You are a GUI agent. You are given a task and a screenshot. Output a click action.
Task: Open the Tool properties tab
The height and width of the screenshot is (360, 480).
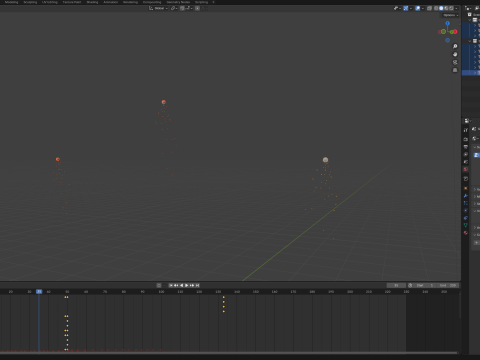(x=466, y=130)
